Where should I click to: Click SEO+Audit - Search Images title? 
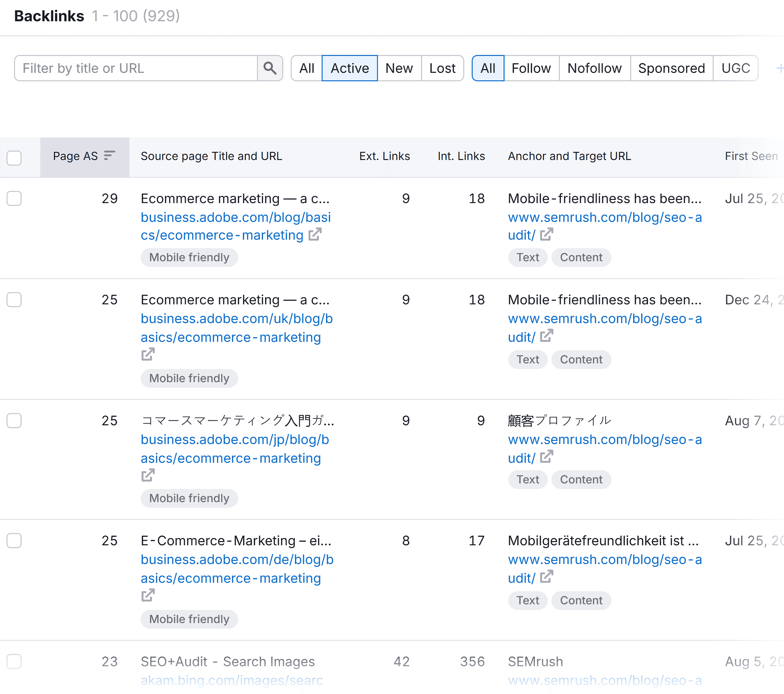click(x=227, y=661)
